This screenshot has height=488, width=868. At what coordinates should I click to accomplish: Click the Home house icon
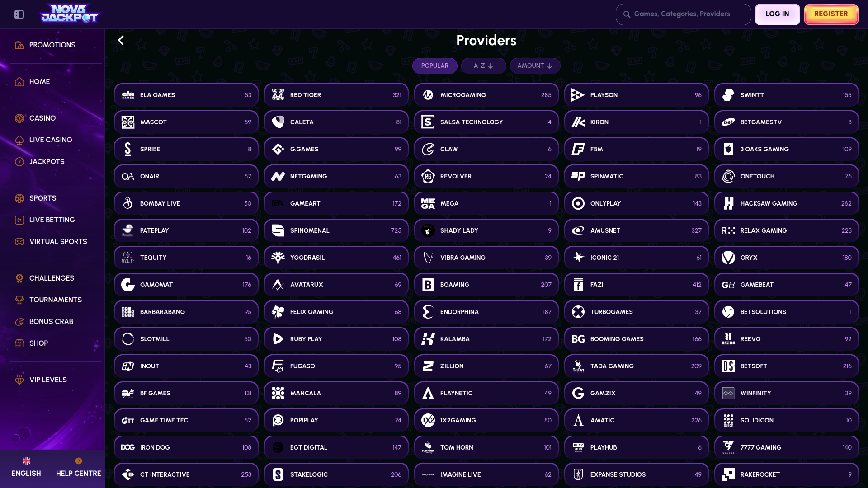(x=19, y=82)
